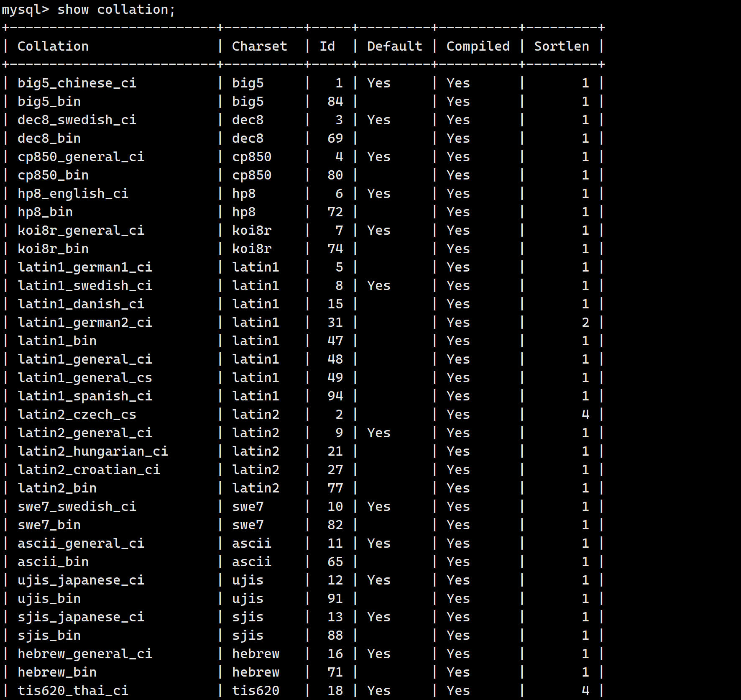
Task: Click the latin2_hungarian_ci collation name
Action: click(x=93, y=451)
